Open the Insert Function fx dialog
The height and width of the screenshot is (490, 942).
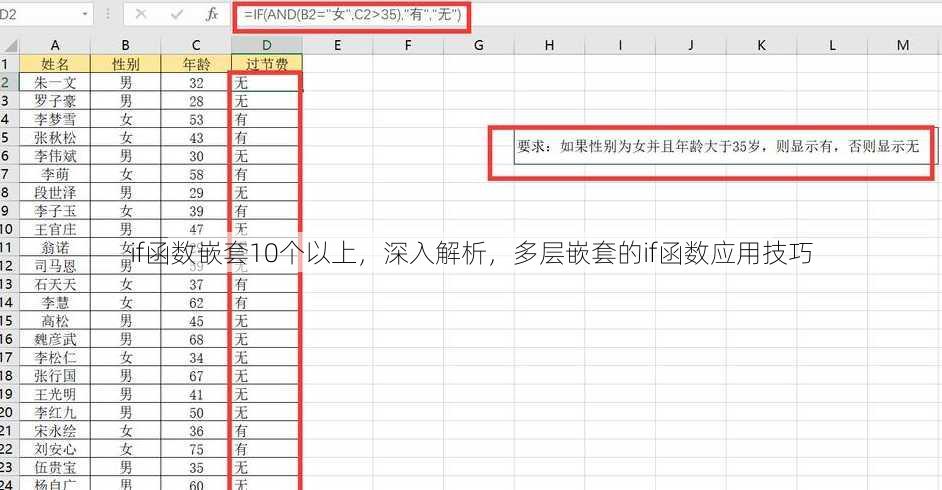211,14
